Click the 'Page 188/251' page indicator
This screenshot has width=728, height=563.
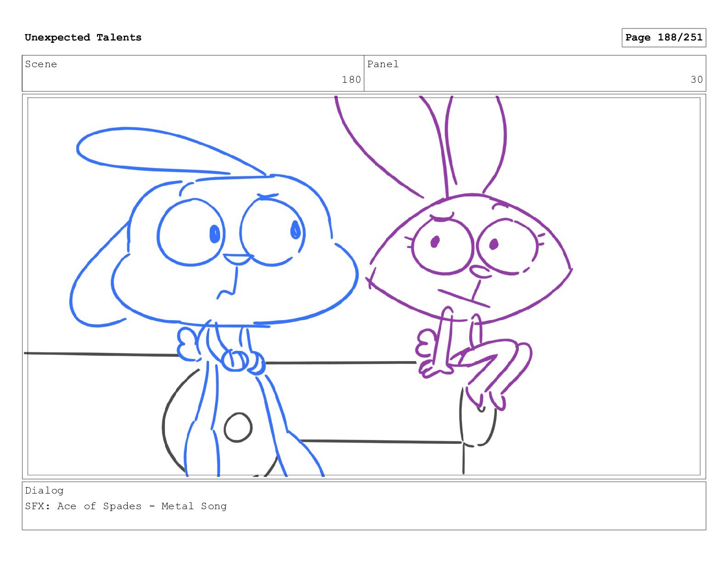pos(664,37)
